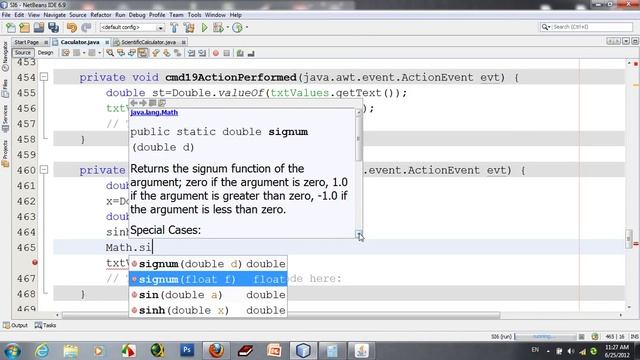Click the New Project toolbar icon
Viewport: 640px width, 360px height.
coord(24,27)
